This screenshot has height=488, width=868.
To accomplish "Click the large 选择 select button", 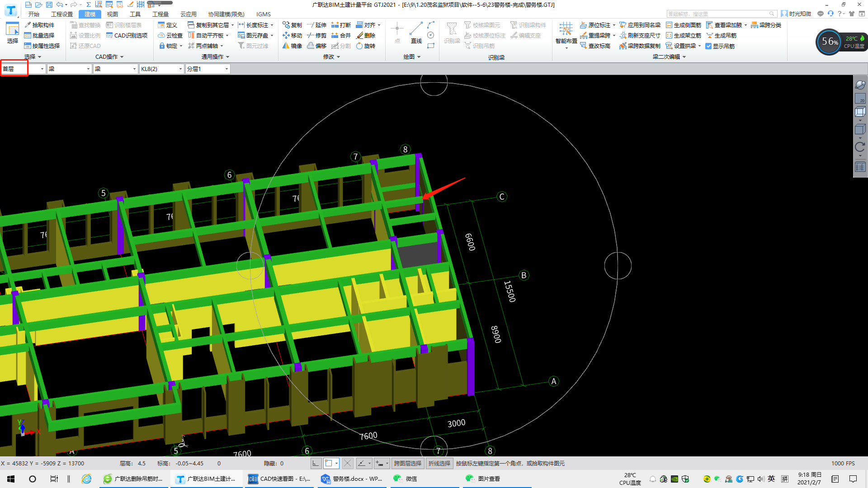I will tap(12, 33).
